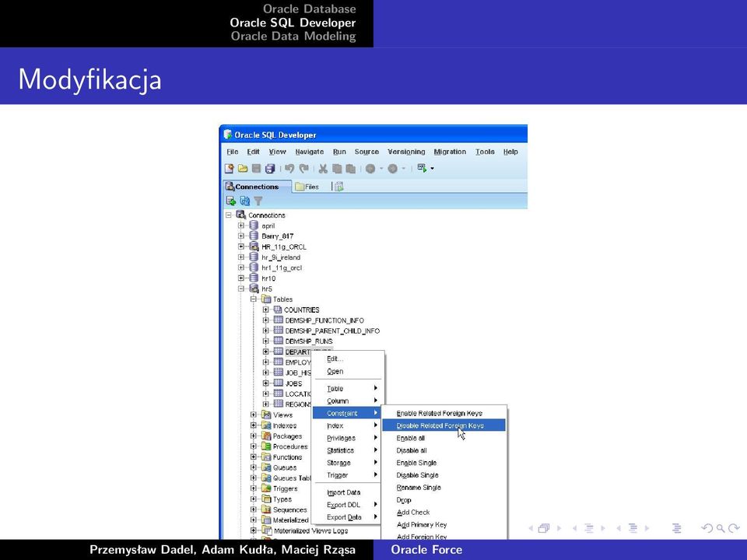The height and width of the screenshot is (560, 747).
Task: Click the Triggers folder icon
Action: tap(266, 488)
